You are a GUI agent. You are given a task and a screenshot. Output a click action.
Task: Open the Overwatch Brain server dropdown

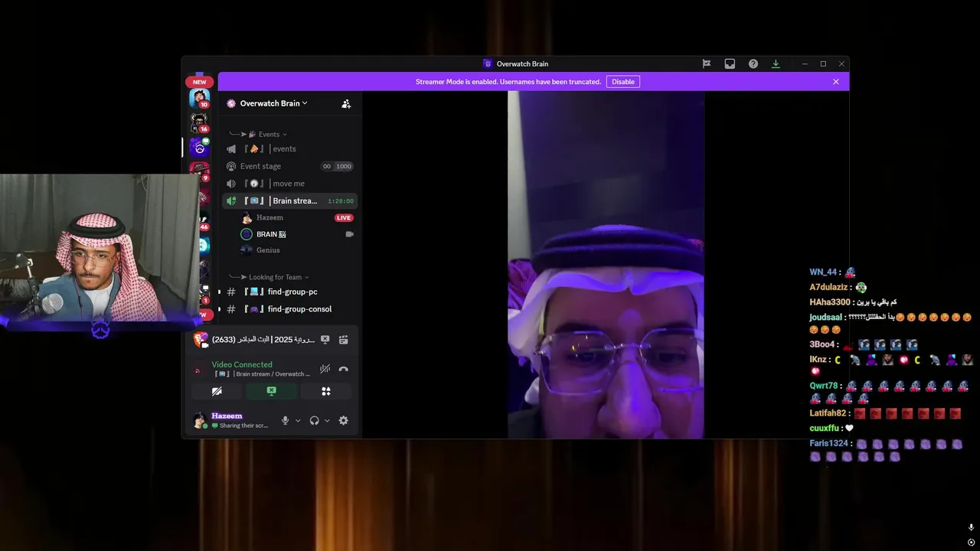[x=273, y=103]
